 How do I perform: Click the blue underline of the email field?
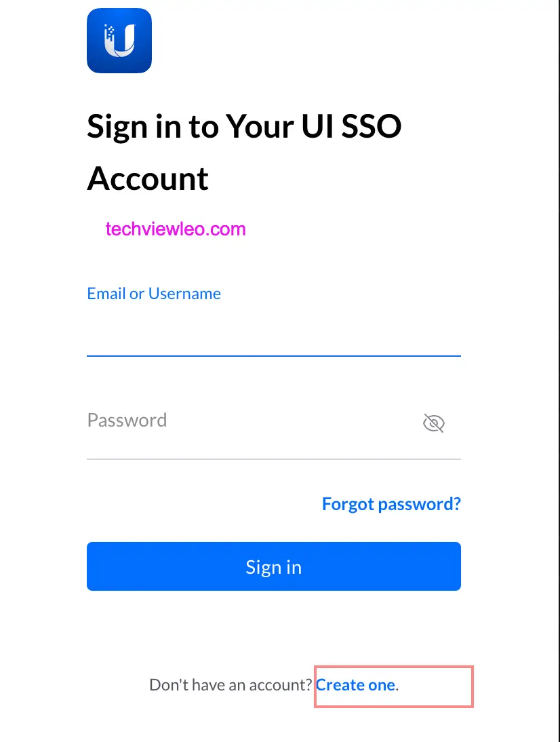click(x=273, y=355)
